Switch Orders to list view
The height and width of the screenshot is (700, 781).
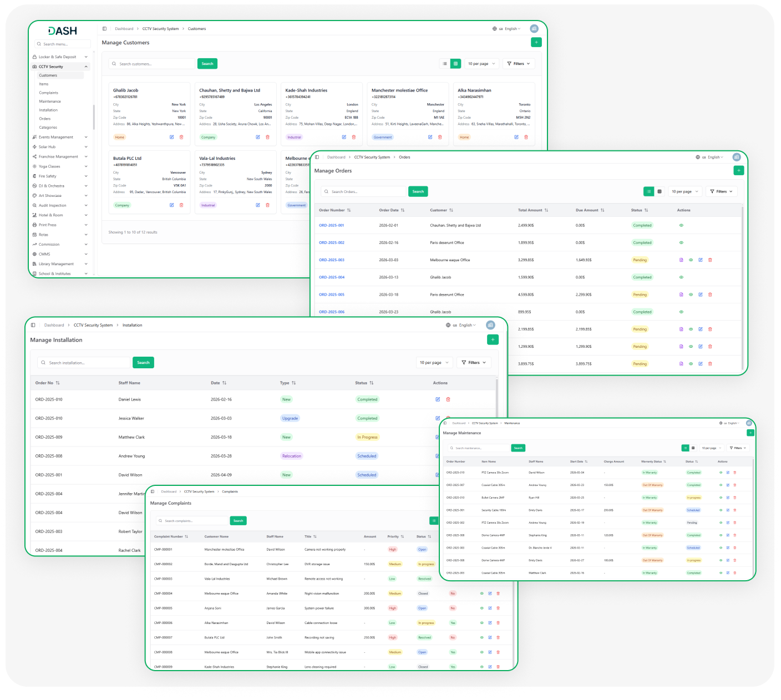[648, 191]
